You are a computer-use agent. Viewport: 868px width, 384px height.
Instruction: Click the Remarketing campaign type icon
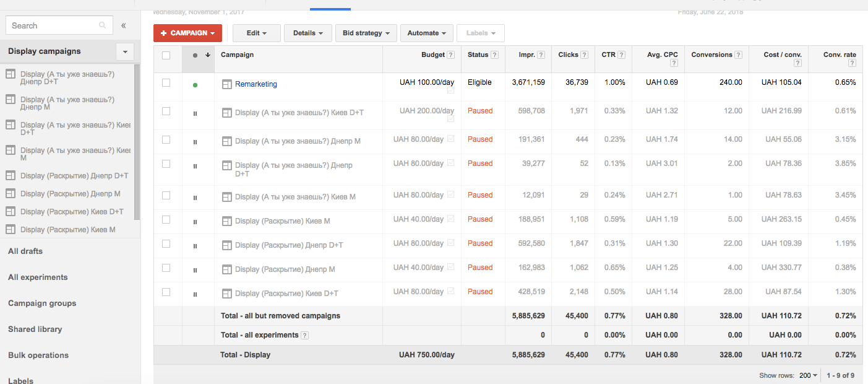click(226, 84)
